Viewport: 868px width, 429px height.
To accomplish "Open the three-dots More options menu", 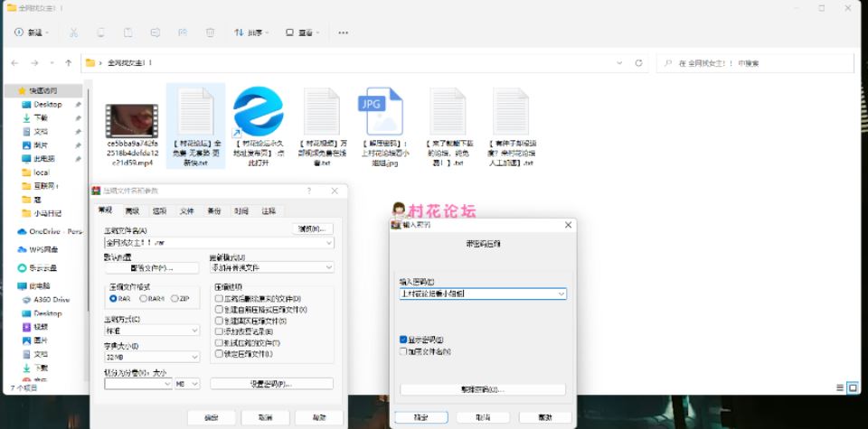I will coord(344,33).
